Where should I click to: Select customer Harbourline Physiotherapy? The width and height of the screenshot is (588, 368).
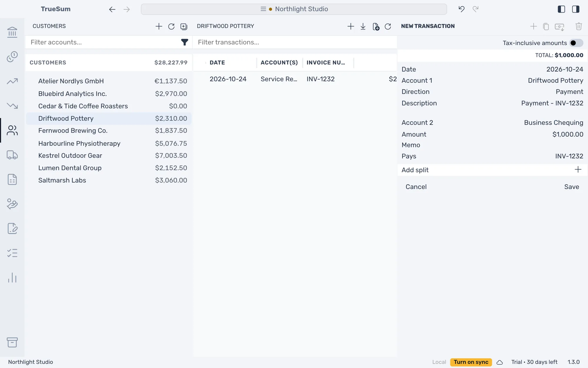tap(108, 143)
